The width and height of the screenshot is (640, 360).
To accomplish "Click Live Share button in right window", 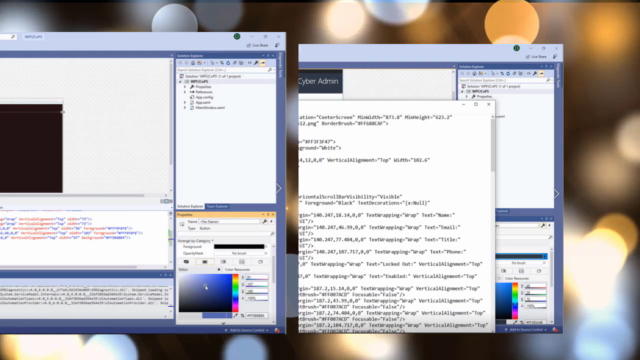I will tap(536, 57).
